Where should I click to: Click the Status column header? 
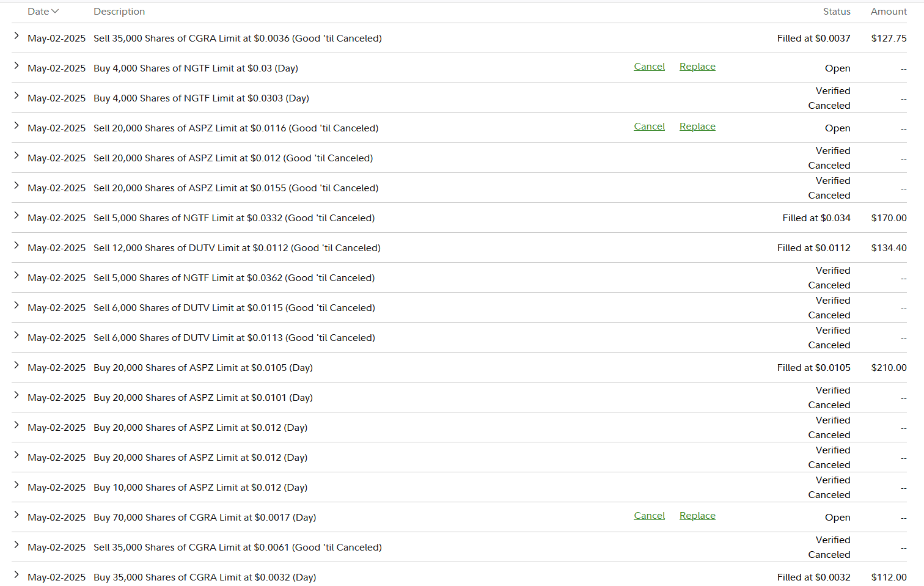837,12
